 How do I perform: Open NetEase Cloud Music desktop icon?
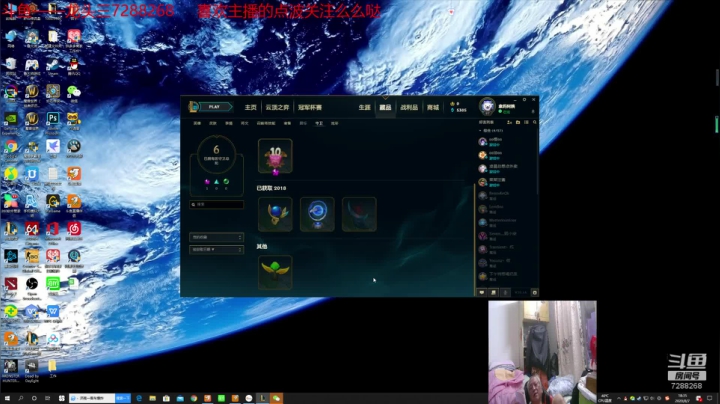(73, 230)
